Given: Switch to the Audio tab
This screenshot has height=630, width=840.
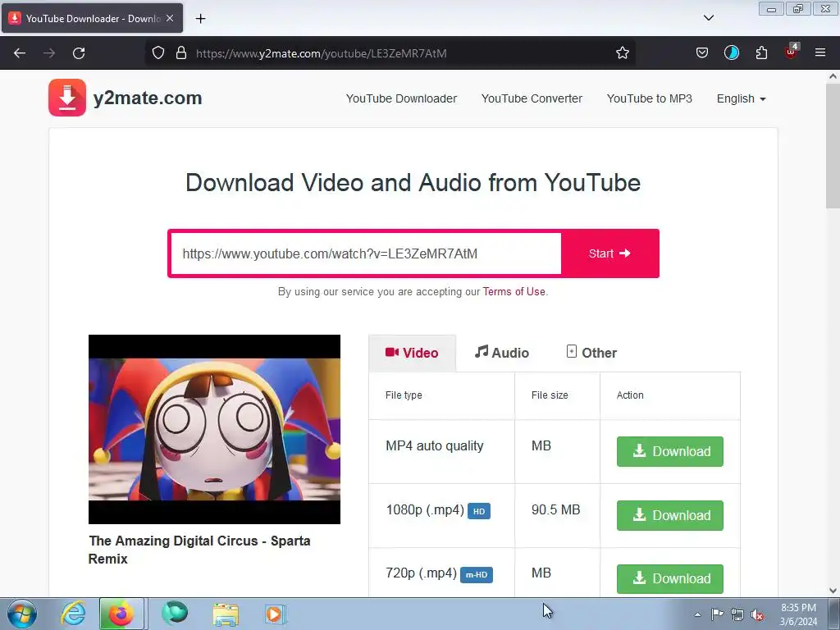Looking at the screenshot, I should point(502,353).
